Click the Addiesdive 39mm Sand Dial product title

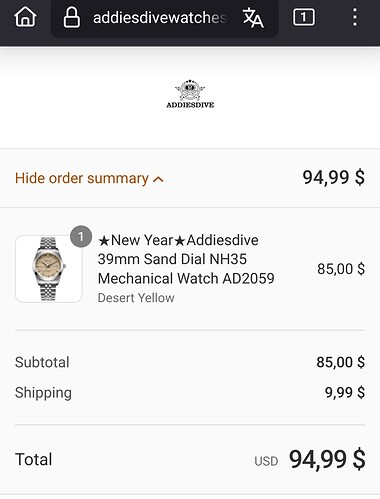coord(186,259)
